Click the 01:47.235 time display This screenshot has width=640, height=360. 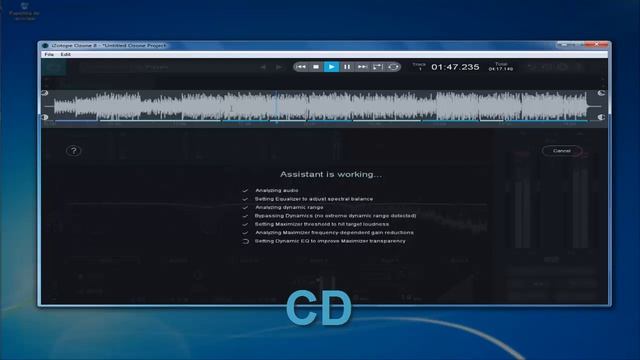tap(455, 67)
